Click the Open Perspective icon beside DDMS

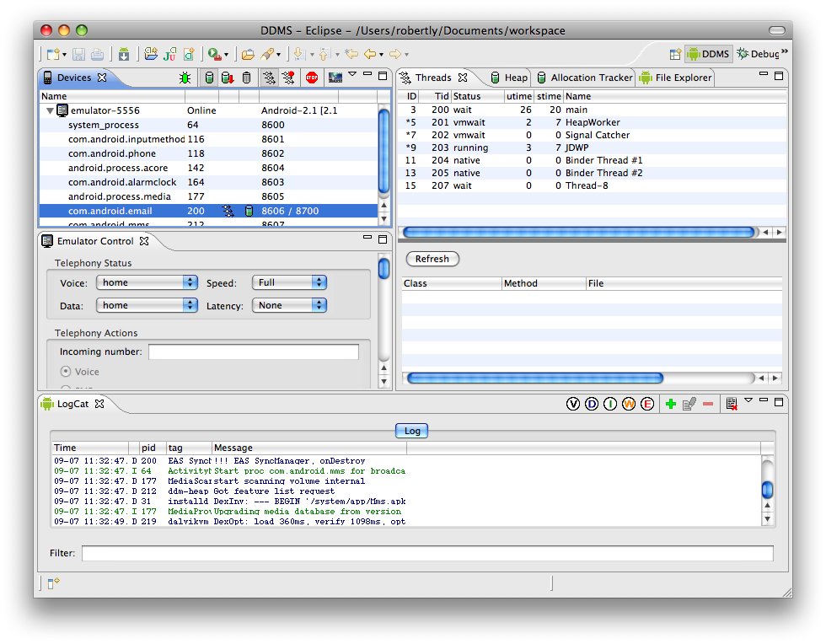pos(675,54)
